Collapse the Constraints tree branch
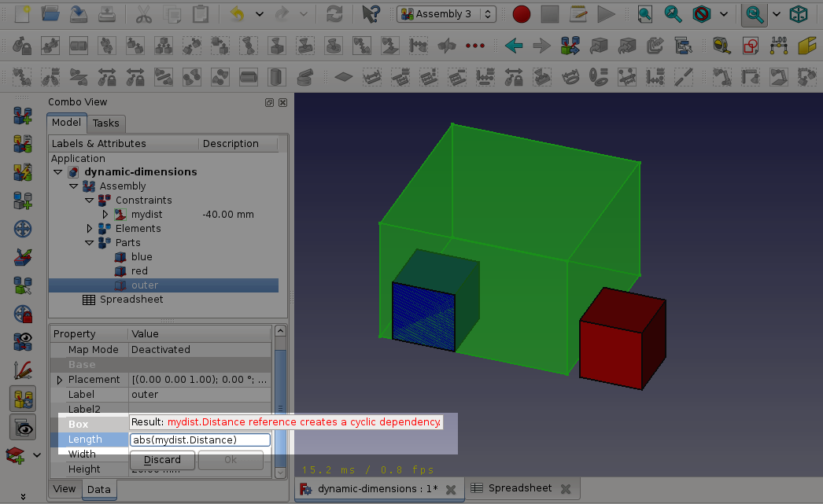 click(x=89, y=200)
